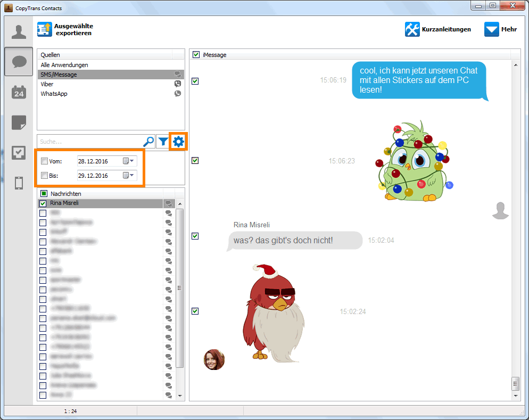Click the green Christmas bird sticker
This screenshot has height=420, width=529.
(414, 161)
